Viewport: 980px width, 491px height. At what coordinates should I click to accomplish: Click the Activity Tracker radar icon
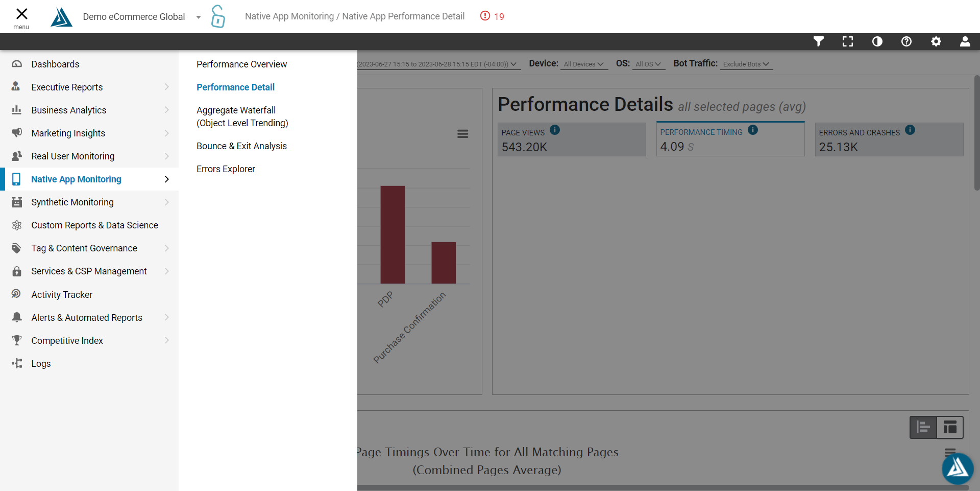(x=16, y=294)
